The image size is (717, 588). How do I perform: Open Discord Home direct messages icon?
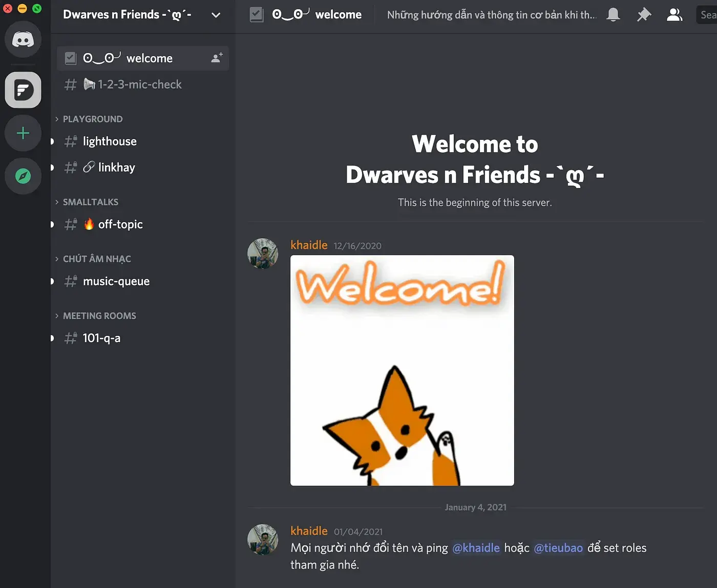[x=23, y=39]
